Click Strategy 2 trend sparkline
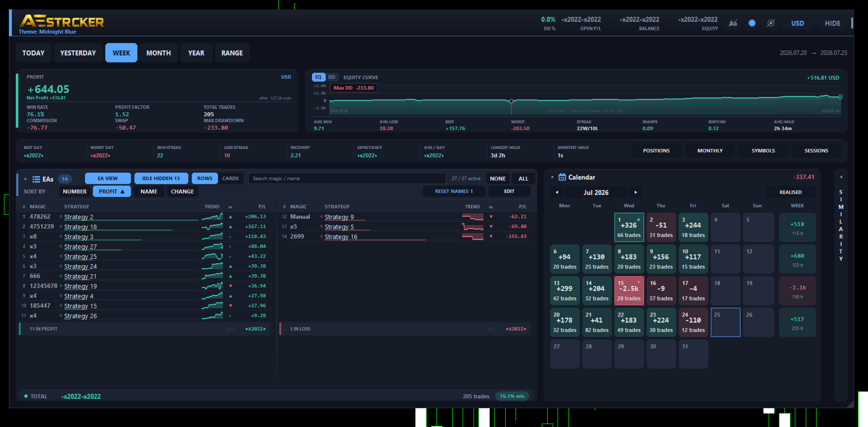 [x=212, y=217]
